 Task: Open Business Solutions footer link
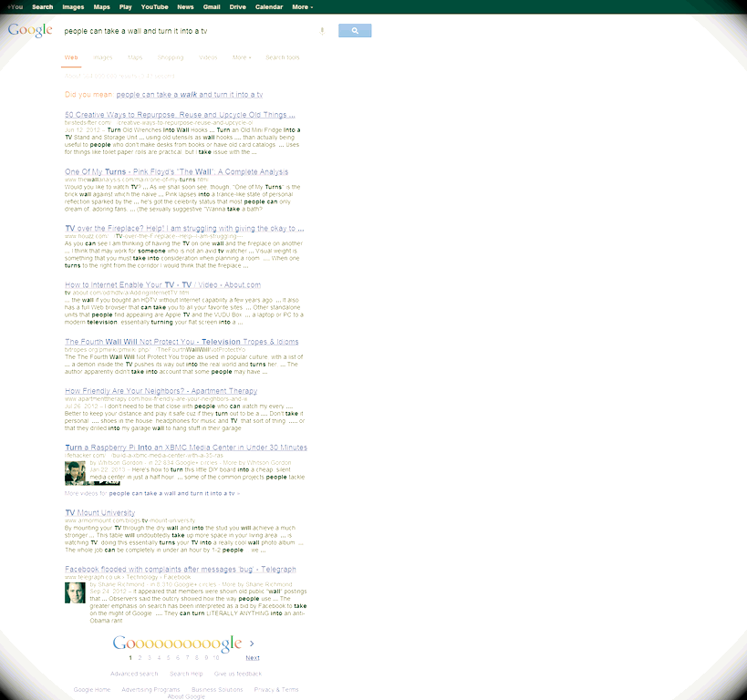(217, 690)
